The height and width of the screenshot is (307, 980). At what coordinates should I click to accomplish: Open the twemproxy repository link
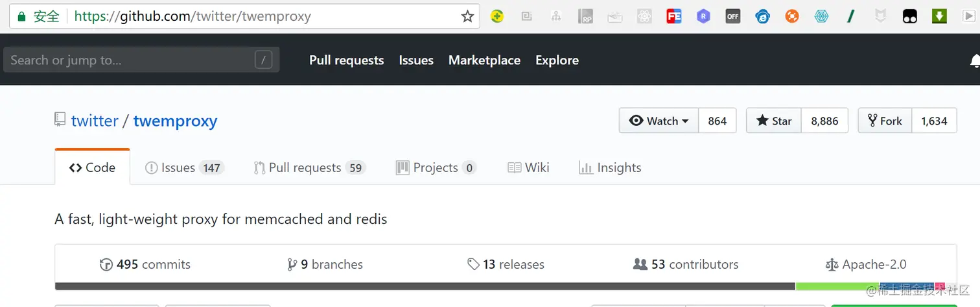pyautogui.click(x=175, y=121)
